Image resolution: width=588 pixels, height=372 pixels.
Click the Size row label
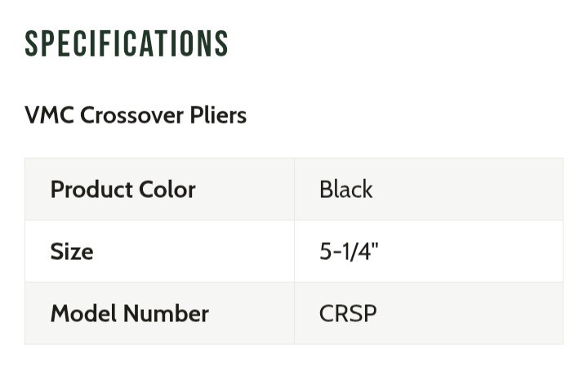tap(72, 251)
